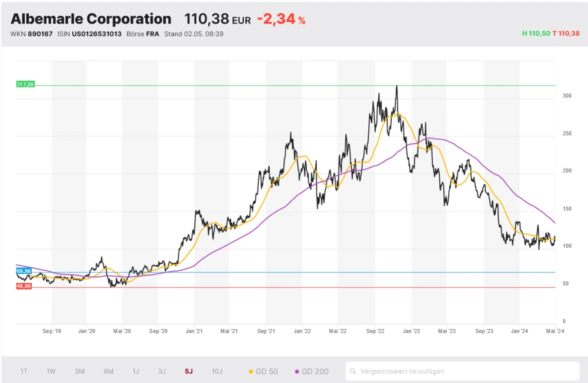Show the 10J chart period
This screenshot has height=383, width=588.
pyautogui.click(x=217, y=371)
